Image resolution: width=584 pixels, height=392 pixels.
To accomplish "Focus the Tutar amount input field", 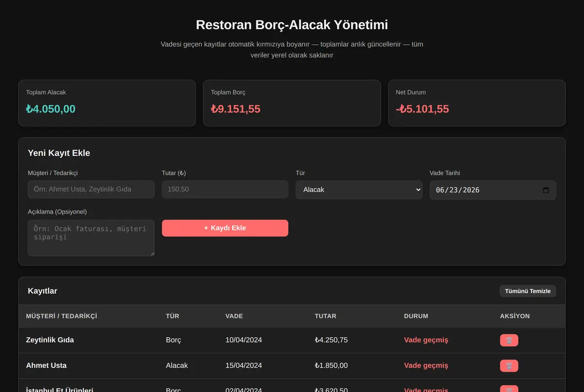I will pyautogui.click(x=225, y=189).
